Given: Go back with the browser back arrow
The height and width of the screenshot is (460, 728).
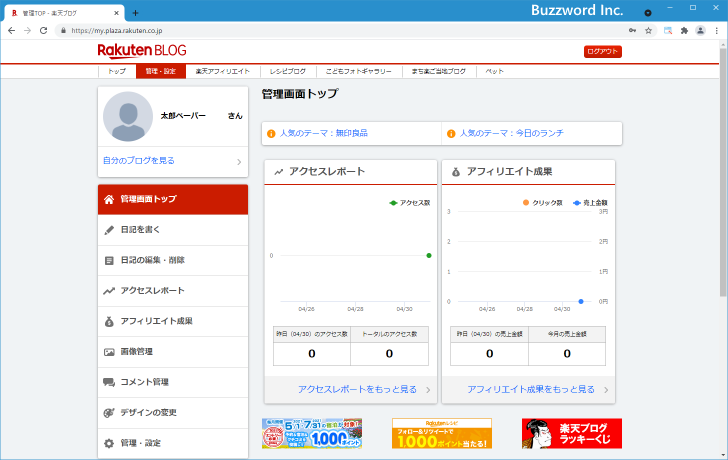Looking at the screenshot, I should [12, 31].
